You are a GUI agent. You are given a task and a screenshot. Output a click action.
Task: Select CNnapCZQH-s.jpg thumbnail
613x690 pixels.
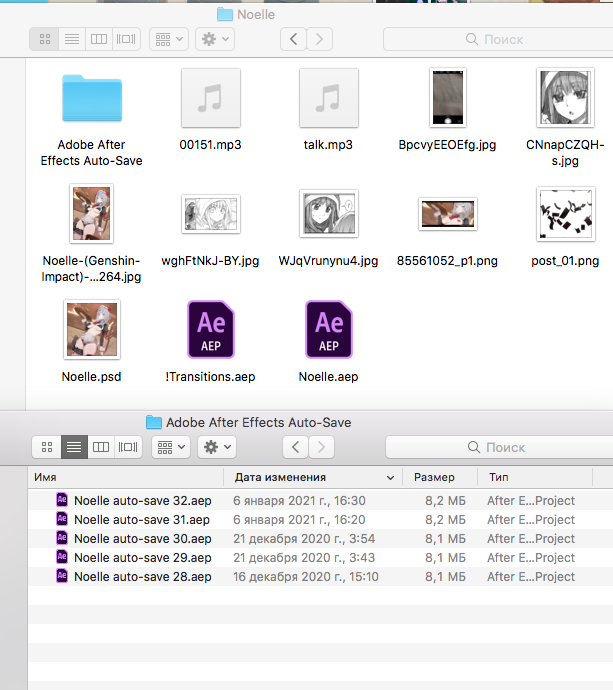point(565,98)
